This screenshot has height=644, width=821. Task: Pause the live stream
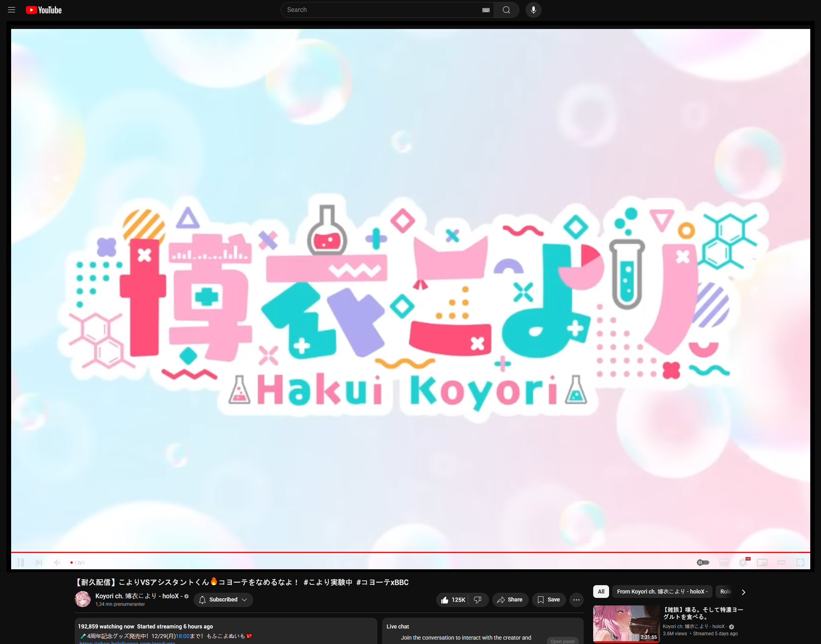click(x=21, y=563)
